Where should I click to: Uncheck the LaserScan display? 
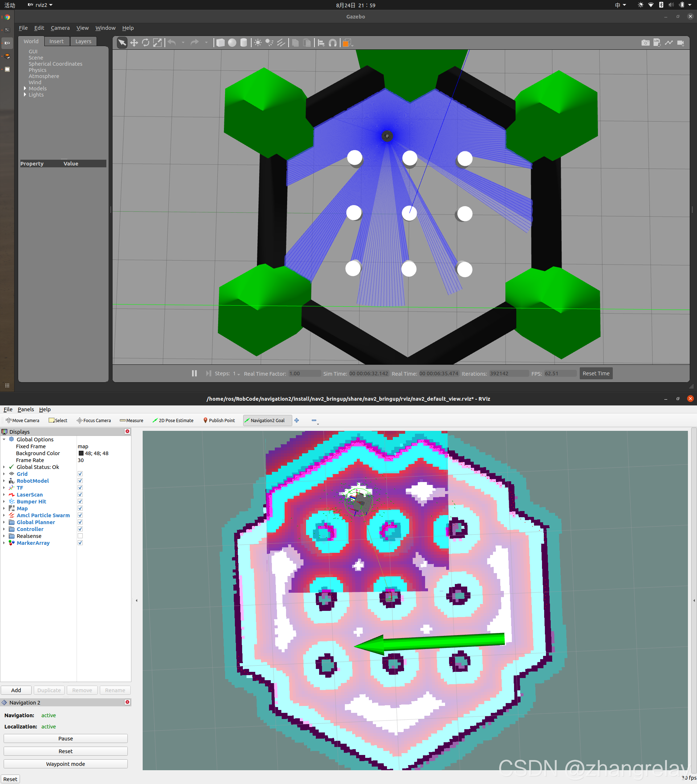pos(80,494)
